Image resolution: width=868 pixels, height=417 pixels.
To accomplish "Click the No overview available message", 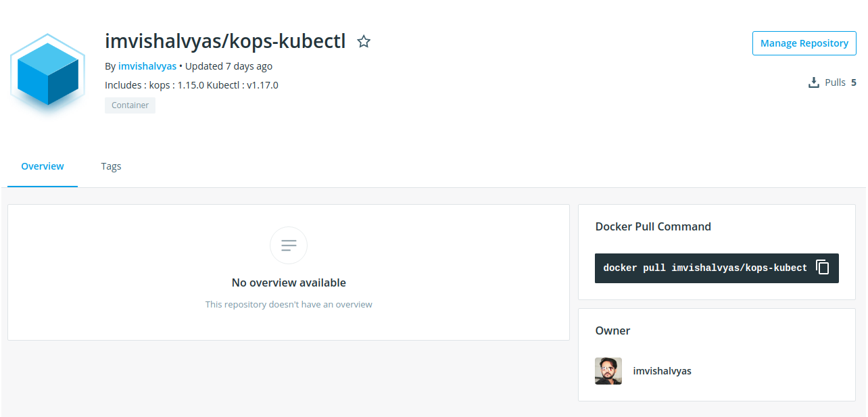I will pos(289,283).
